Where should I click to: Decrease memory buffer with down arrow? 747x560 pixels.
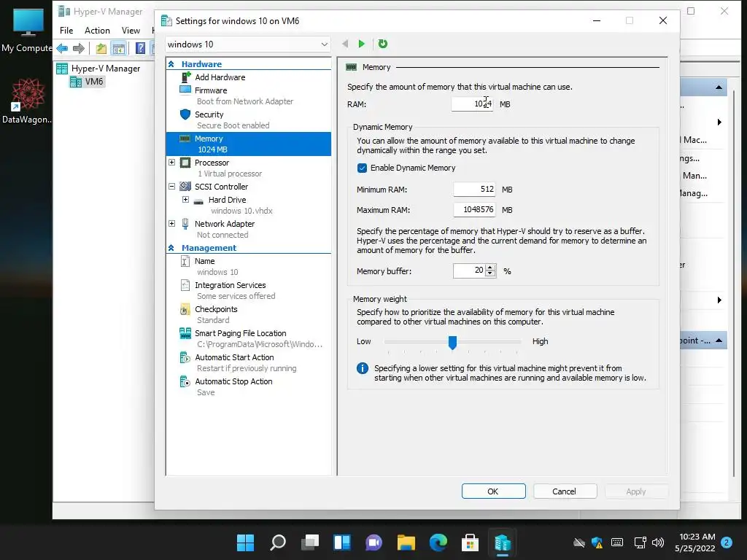coord(490,274)
